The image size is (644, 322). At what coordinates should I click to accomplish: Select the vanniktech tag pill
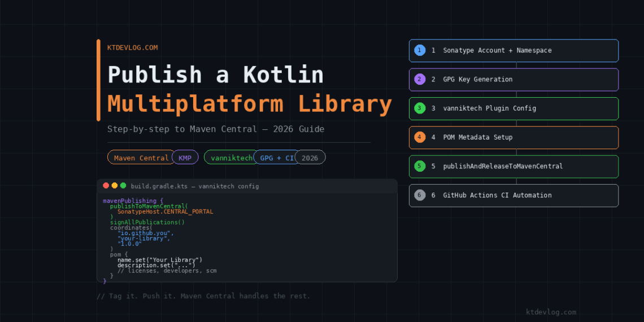pyautogui.click(x=232, y=157)
